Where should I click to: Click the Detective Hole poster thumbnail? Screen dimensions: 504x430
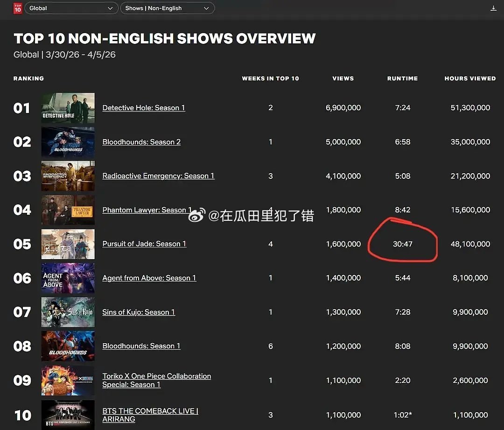(x=68, y=108)
